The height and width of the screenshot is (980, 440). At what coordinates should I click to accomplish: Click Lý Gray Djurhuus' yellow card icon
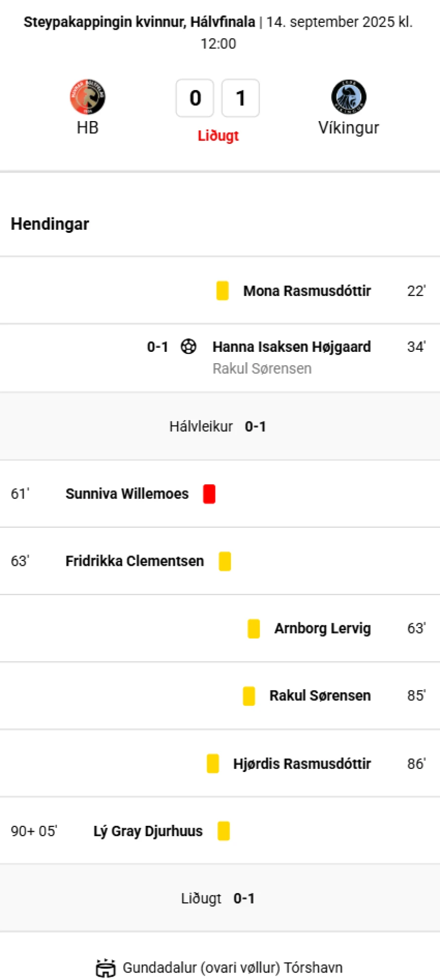[x=223, y=831]
